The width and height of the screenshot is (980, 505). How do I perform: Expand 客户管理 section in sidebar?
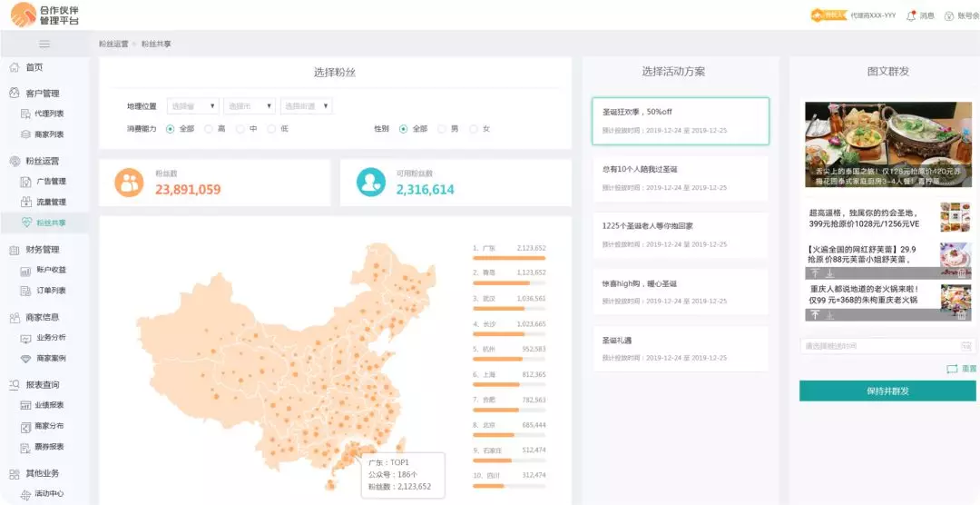[43, 94]
